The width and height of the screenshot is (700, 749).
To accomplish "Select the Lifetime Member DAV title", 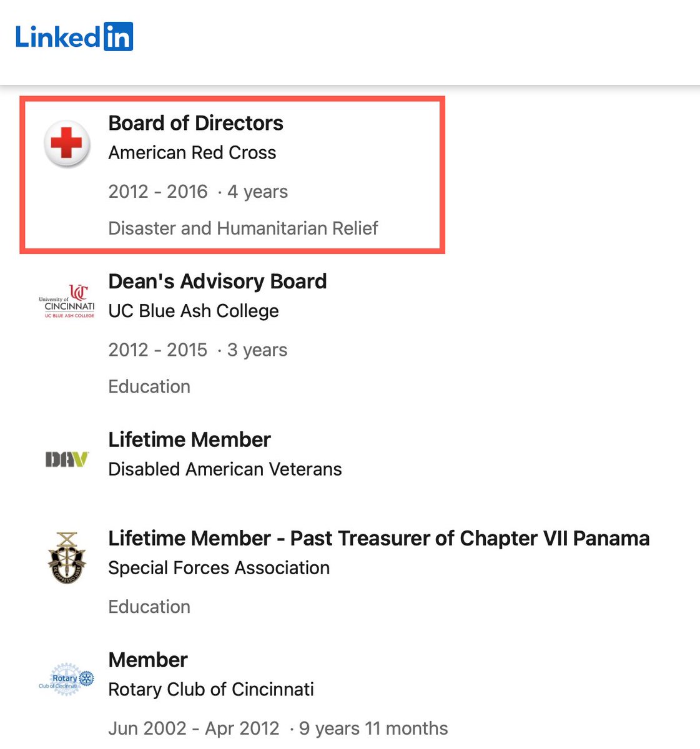I will [189, 440].
